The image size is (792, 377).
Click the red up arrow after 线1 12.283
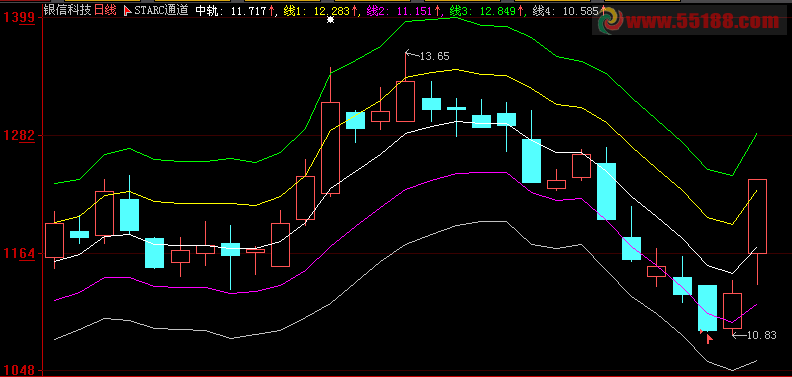point(354,11)
